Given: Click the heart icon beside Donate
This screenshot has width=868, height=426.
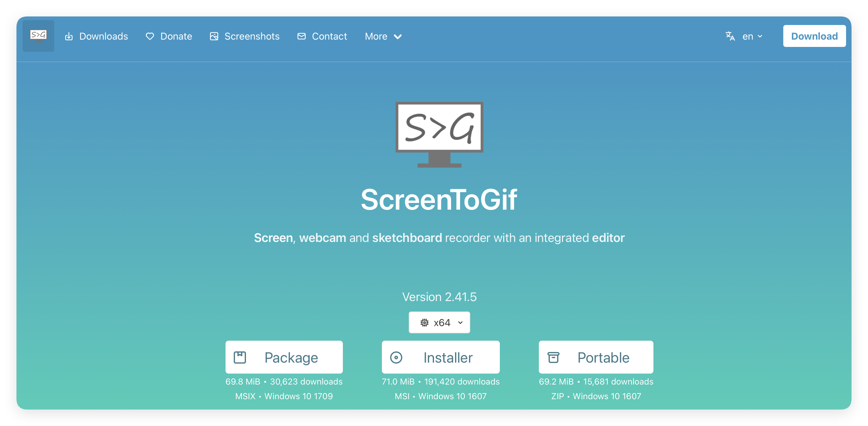Looking at the screenshot, I should point(150,36).
